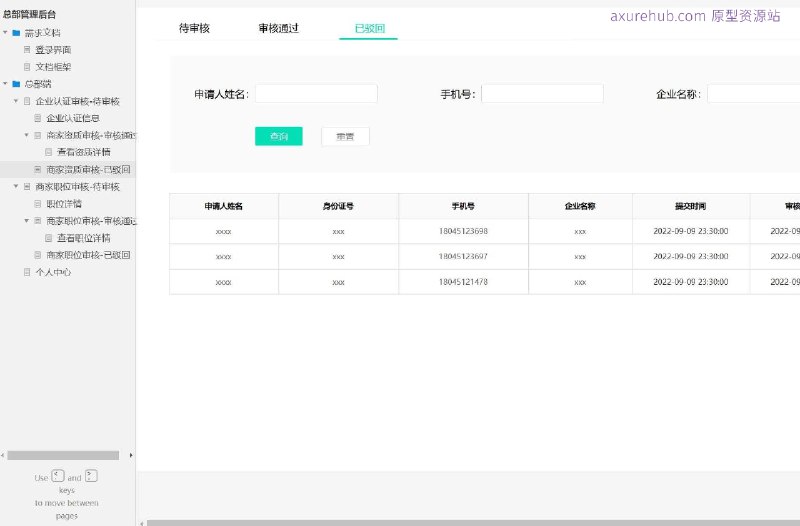The image size is (800, 526).
Task: Click submit time in 18045123698 row
Action: (x=690, y=231)
